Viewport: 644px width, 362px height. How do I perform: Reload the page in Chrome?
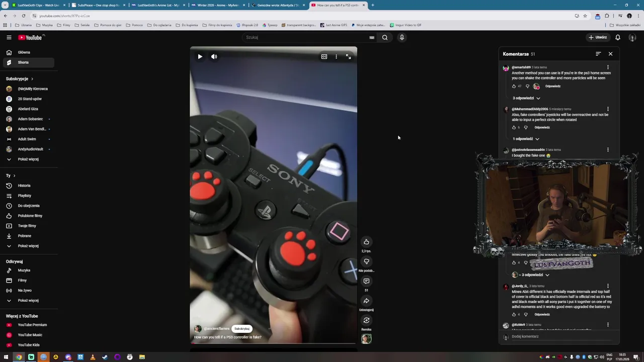point(23,16)
